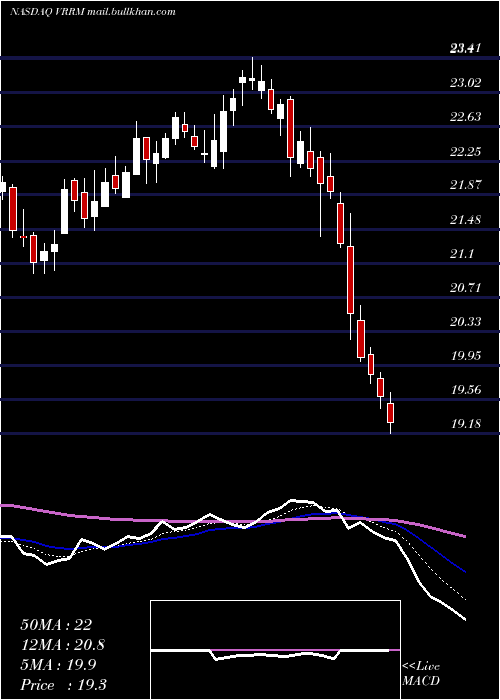Viewport: 500px width, 700px height.
Task: Select the 19.56 price axis label
Action: tap(465, 390)
